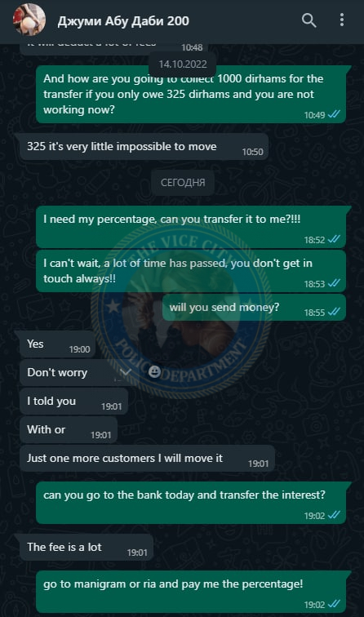Select the double-check read receipt on "will you send money?"
The image size is (364, 617).
[x=334, y=312]
